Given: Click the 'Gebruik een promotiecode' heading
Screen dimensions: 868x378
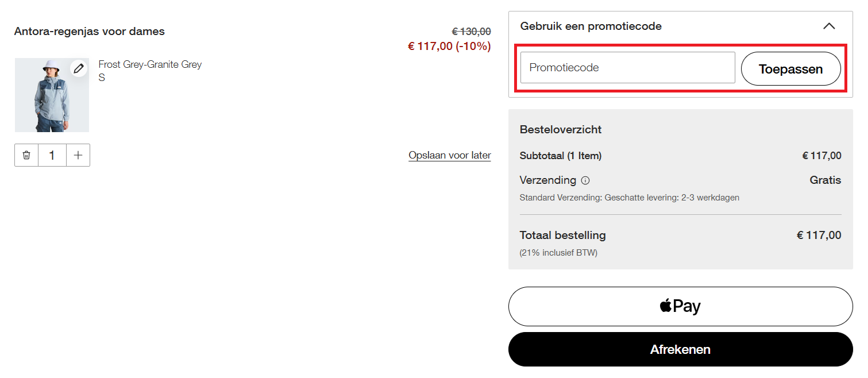Looking at the screenshot, I should point(591,26).
